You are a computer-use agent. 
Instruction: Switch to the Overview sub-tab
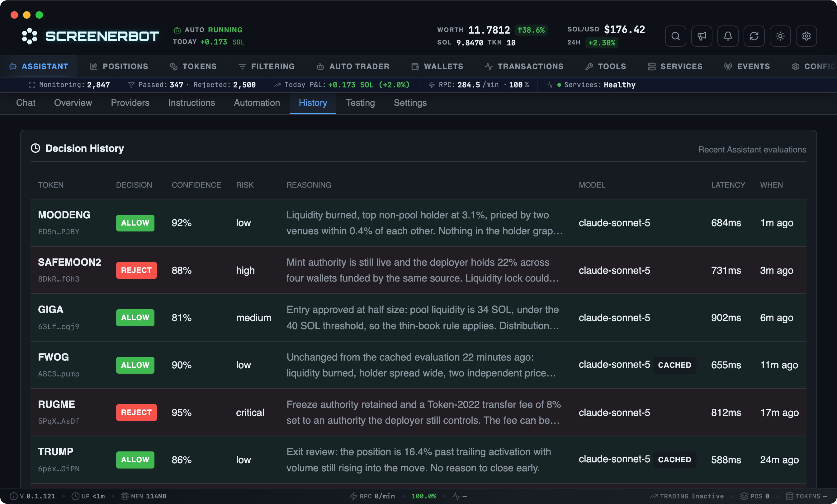[x=73, y=103]
